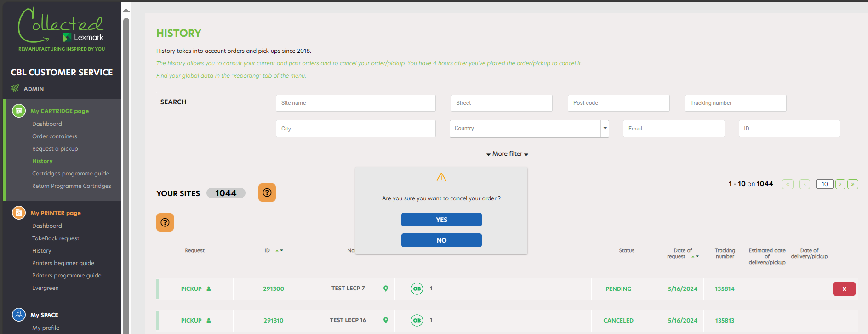
Task: Sort by Date of request arrows
Action: (695, 256)
